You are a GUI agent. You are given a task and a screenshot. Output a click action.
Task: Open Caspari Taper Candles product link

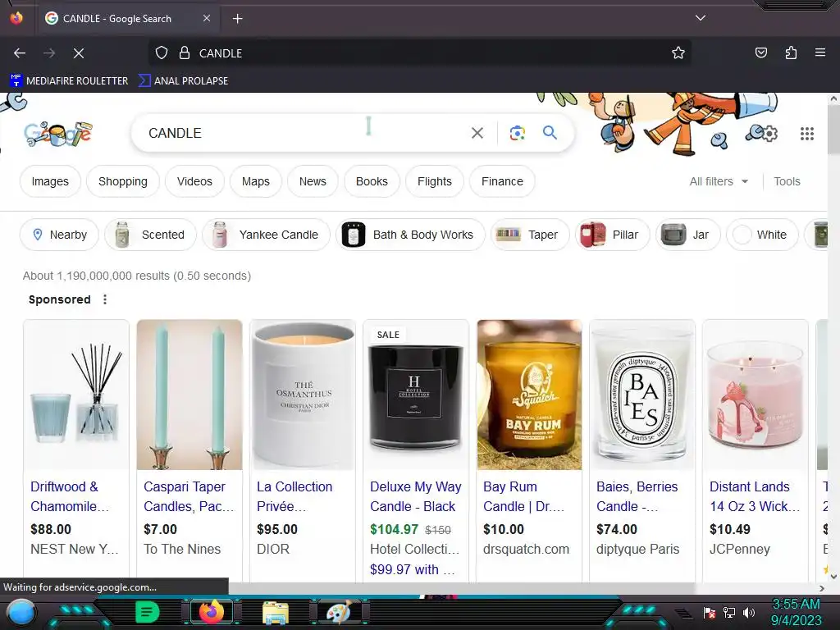pos(189,496)
